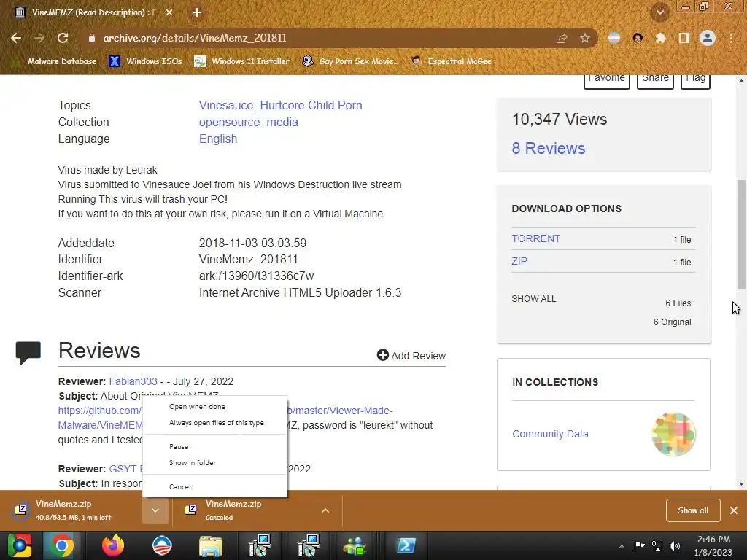The width and height of the screenshot is (747, 560).
Task: Click the address bar URL
Action: point(195,38)
